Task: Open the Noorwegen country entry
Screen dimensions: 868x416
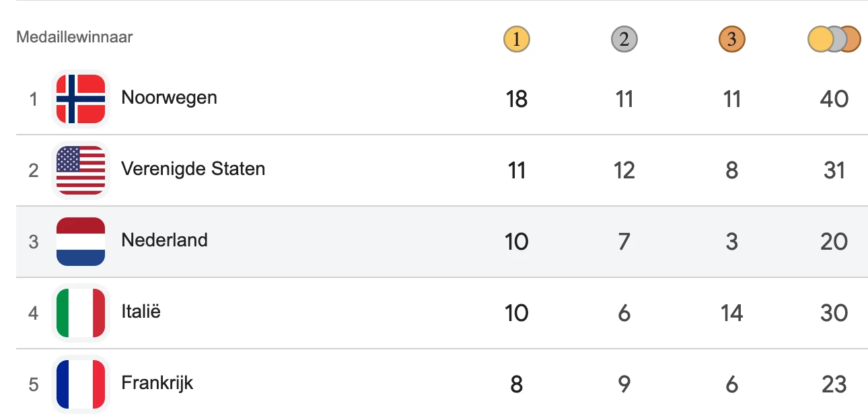Action: pyautogui.click(x=169, y=98)
